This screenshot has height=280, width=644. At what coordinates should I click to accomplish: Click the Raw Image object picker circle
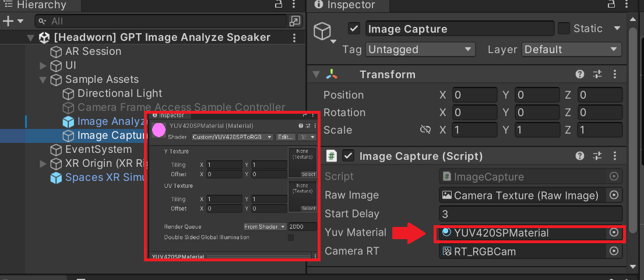(614, 195)
